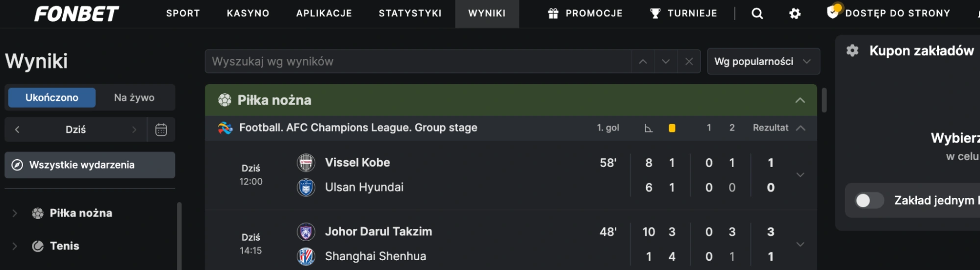Click the FONBET logo
980x270 pixels.
coord(76,14)
